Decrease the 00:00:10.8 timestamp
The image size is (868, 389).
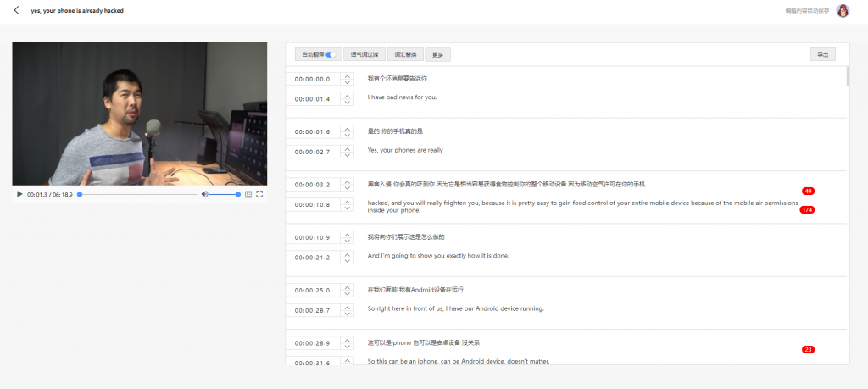(x=347, y=208)
